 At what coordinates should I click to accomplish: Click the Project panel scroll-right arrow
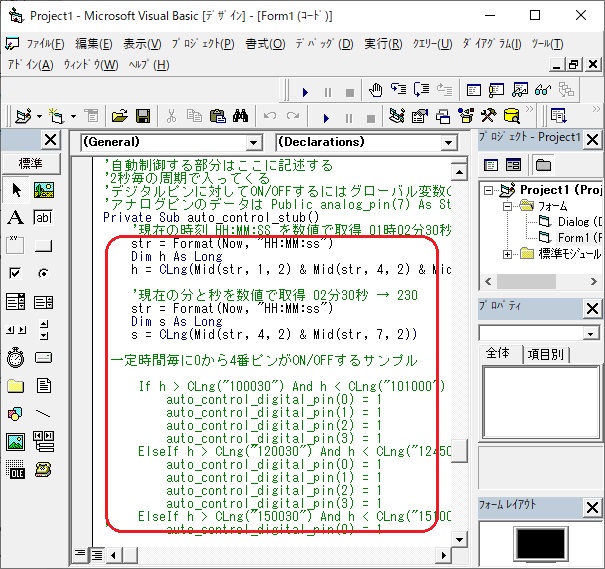coord(594,282)
